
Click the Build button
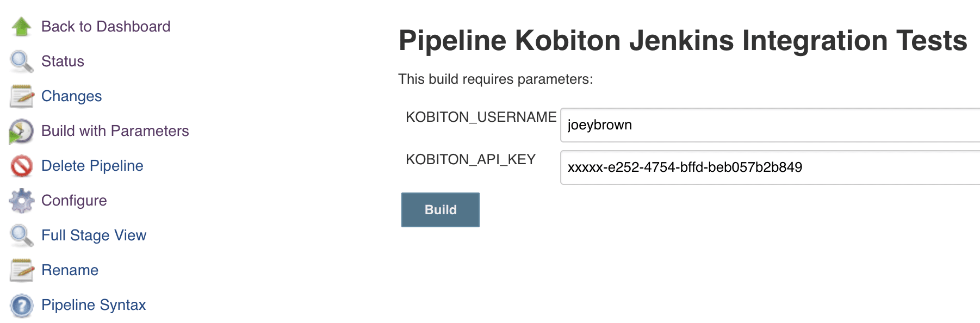coord(441,210)
